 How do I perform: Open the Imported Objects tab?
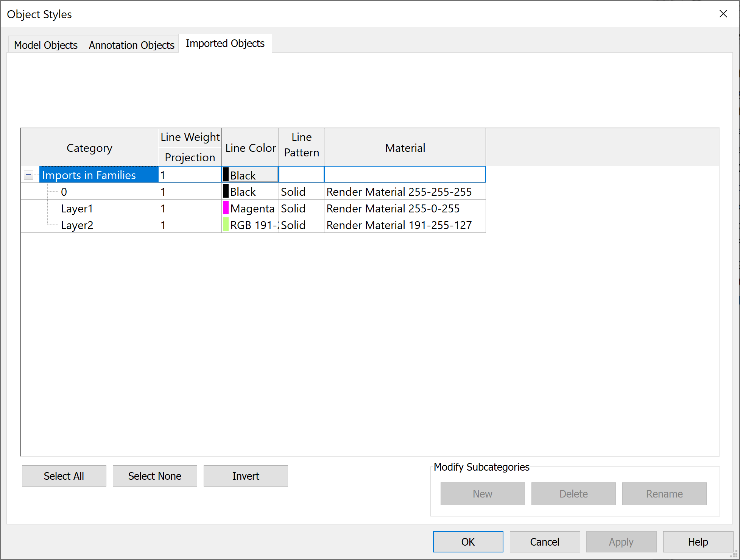(225, 43)
